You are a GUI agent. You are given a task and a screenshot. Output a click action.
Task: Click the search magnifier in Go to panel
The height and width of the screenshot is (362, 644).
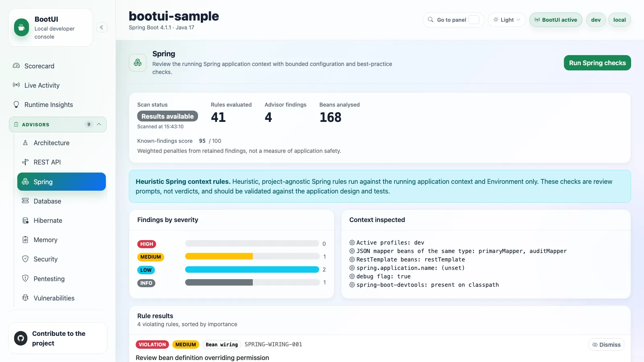431,20
